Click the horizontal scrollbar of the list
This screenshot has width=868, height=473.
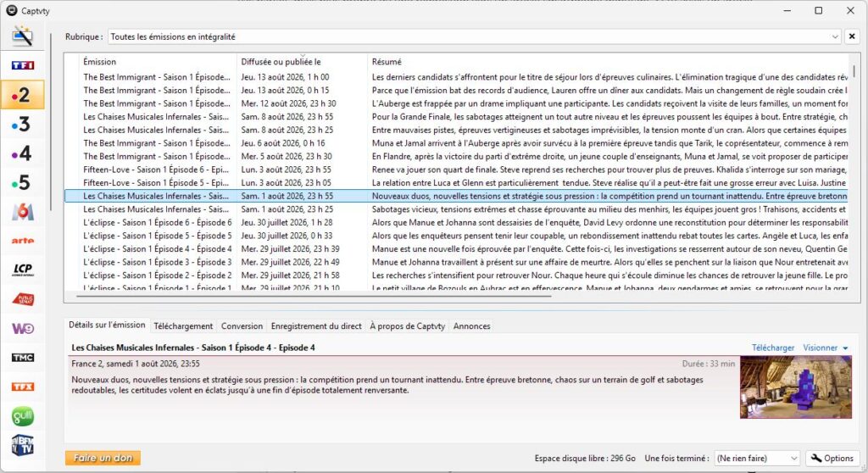[x=314, y=297]
